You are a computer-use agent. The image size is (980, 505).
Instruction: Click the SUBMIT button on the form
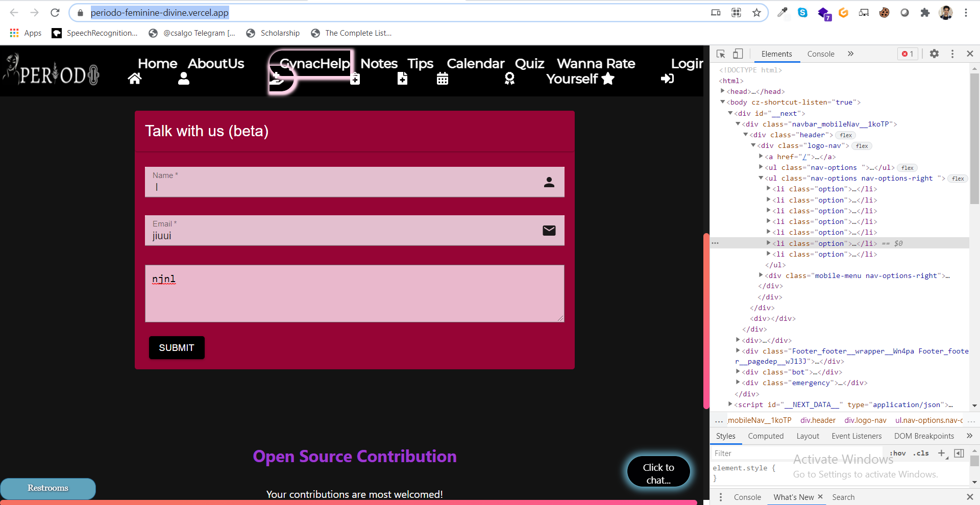[176, 347]
